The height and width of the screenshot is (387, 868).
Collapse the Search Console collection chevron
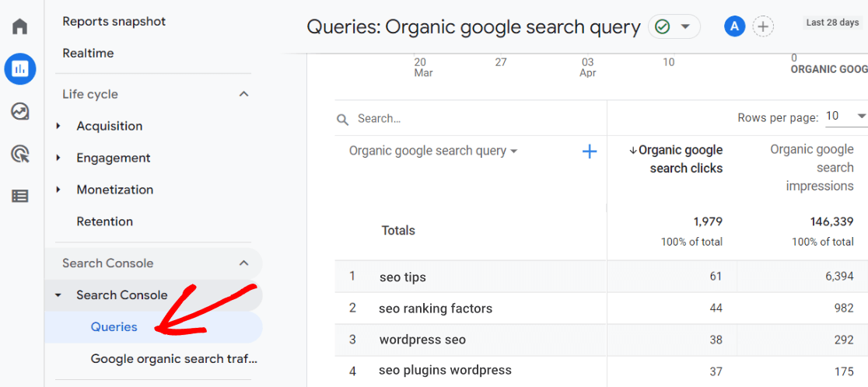[x=243, y=263]
